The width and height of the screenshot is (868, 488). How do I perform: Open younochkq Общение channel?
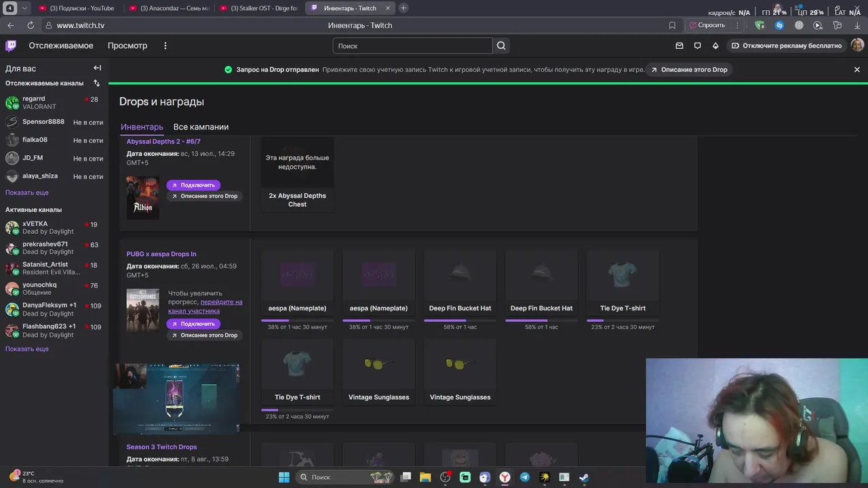(54, 289)
